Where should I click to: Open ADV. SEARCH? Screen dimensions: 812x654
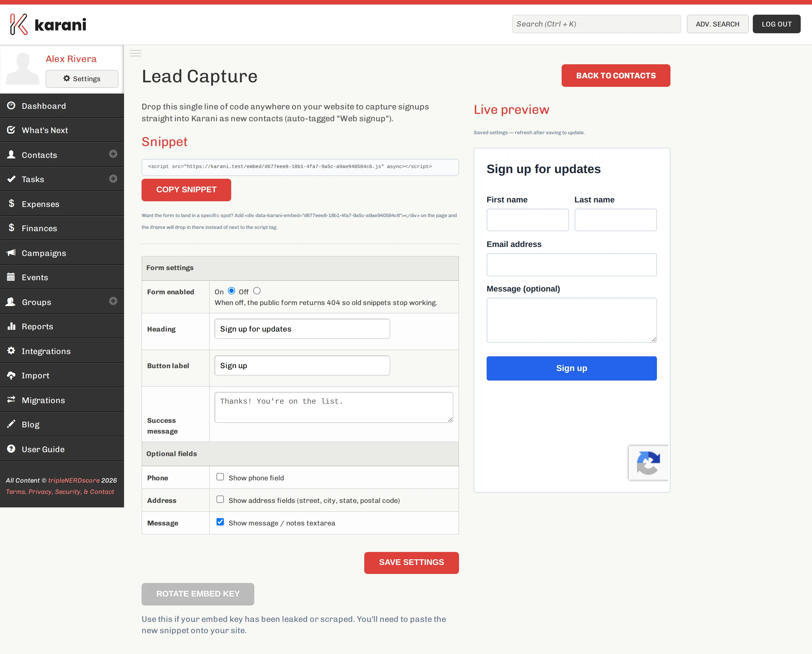point(718,24)
